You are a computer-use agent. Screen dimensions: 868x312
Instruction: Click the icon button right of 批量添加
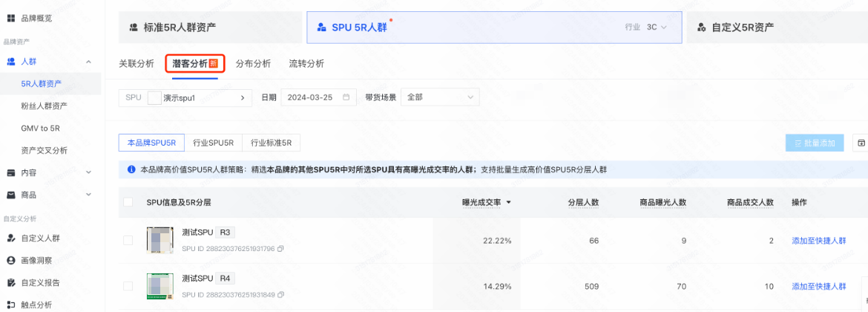click(x=861, y=143)
